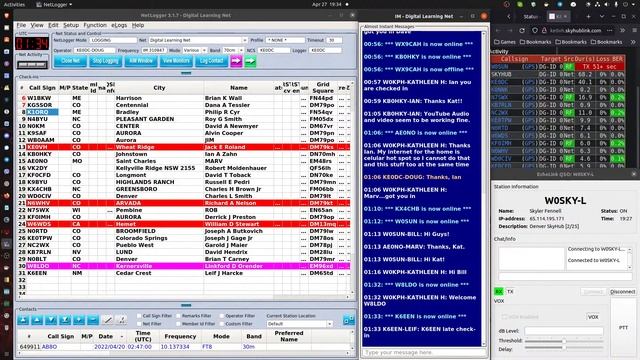Screen dimensions: 640x360
Task: Click the Threshold slider in EchoLink
Action: coord(564,340)
